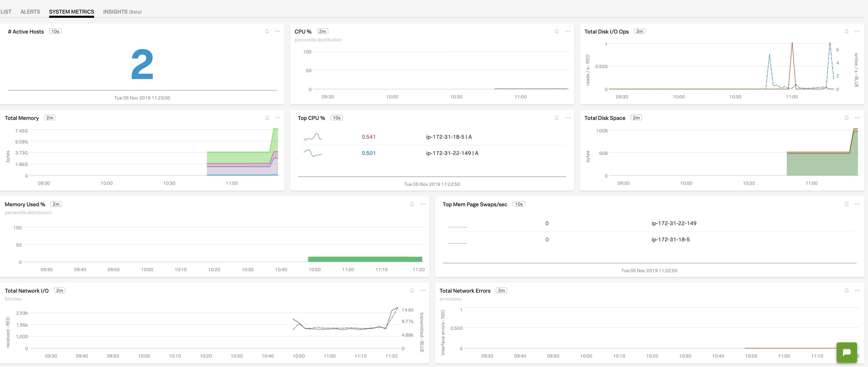Click the 10s badge beside Top CPU %
This screenshot has width=868, height=367.
(x=336, y=118)
